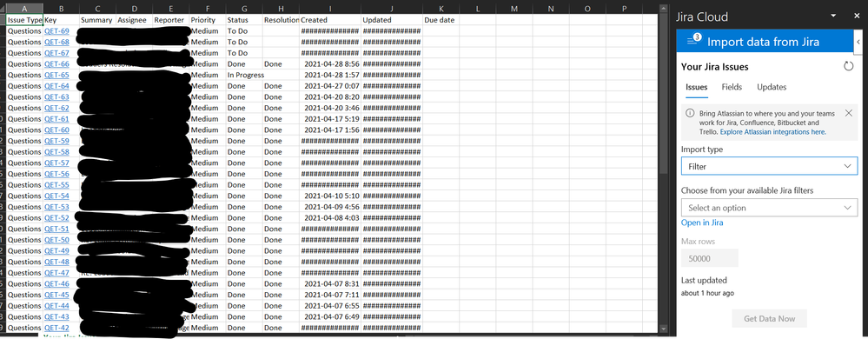The height and width of the screenshot is (339, 868).
Task: Open the QET-42 issue link
Action: click(56, 328)
